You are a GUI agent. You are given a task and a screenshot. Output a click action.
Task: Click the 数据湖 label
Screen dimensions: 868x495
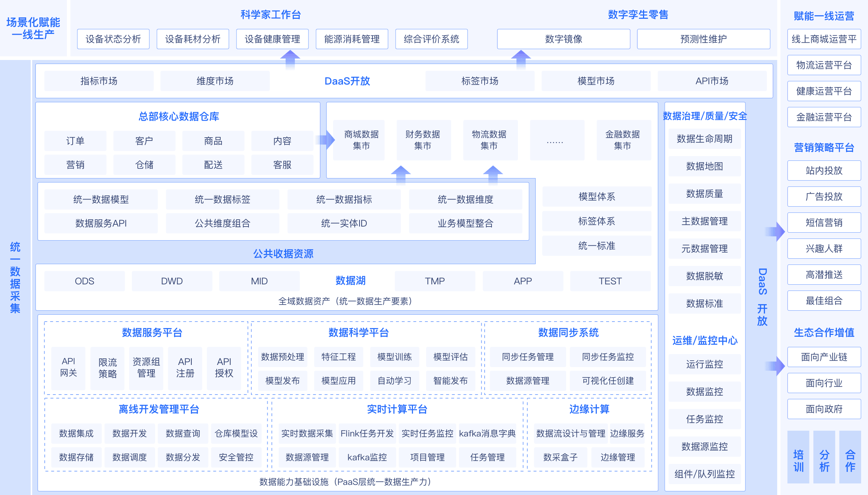pos(350,281)
